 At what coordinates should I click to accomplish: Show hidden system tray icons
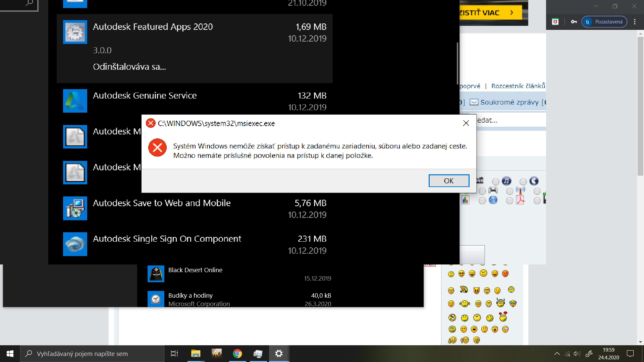click(557, 354)
